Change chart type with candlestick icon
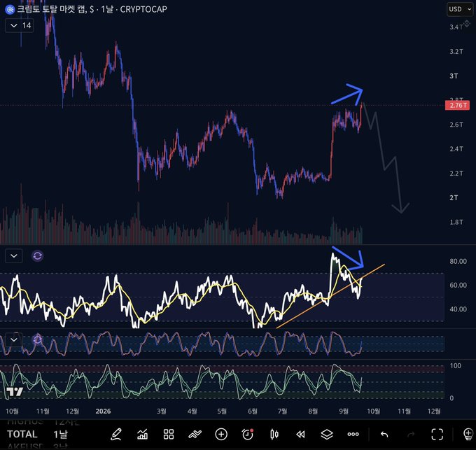 [274, 435]
